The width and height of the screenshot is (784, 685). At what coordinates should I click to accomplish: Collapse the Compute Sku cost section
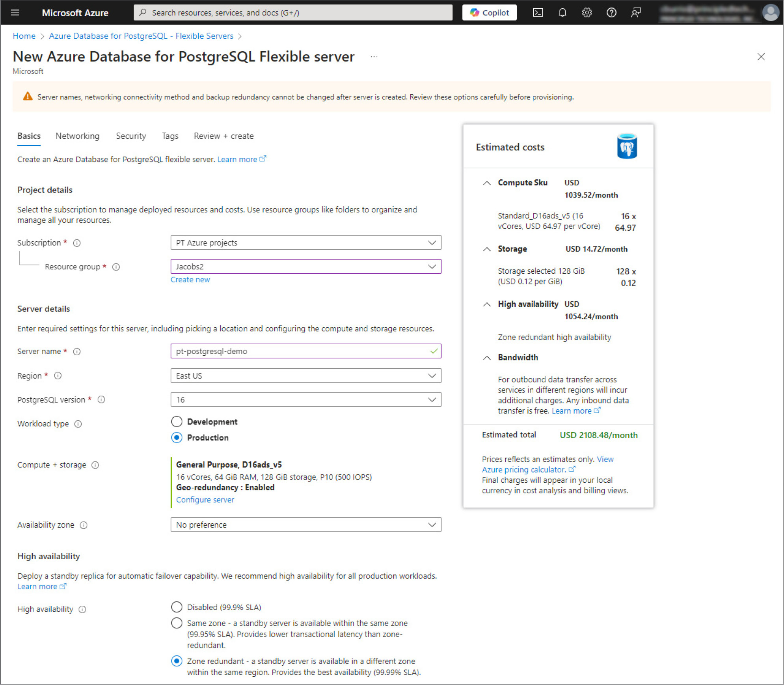point(487,183)
